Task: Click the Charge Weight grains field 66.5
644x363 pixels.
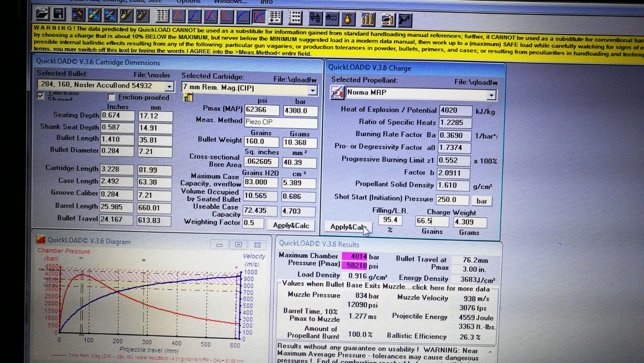Action: tap(431, 221)
